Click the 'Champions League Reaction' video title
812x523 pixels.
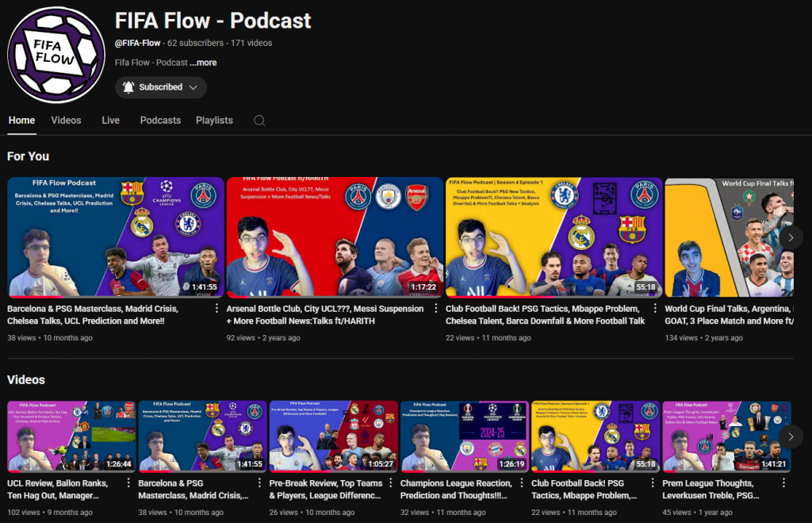pyautogui.click(x=454, y=483)
